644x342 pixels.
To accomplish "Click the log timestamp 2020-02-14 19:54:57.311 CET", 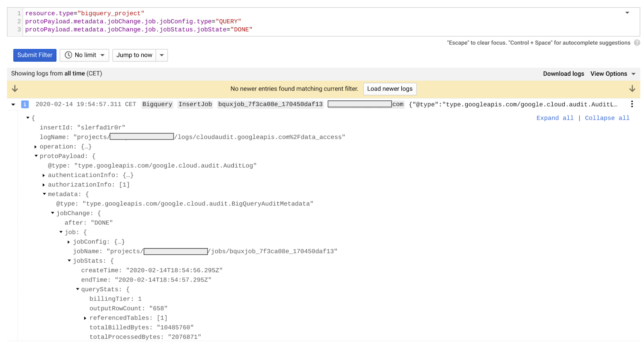I will pos(86,104).
